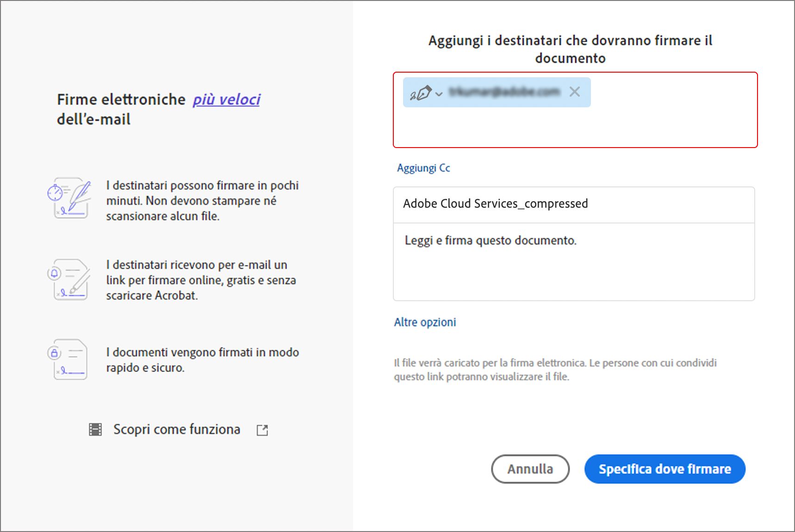
Task: Click Specifica dove firmare button
Action: click(665, 469)
